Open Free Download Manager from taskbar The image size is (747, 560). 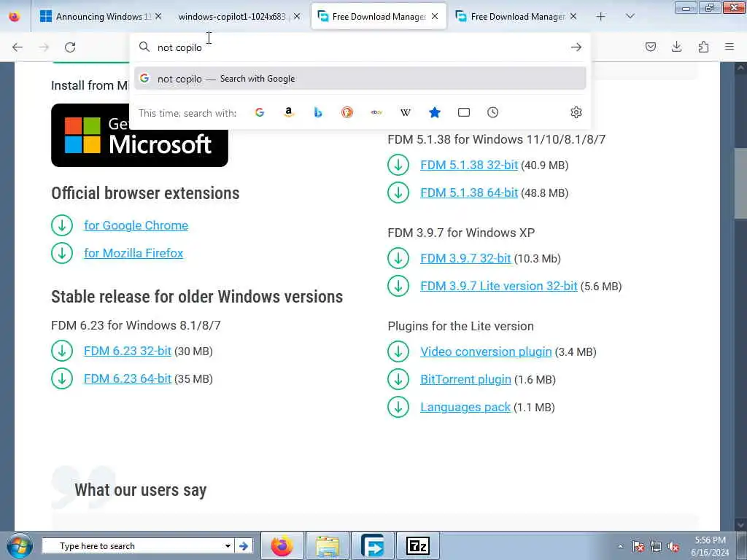(373, 545)
